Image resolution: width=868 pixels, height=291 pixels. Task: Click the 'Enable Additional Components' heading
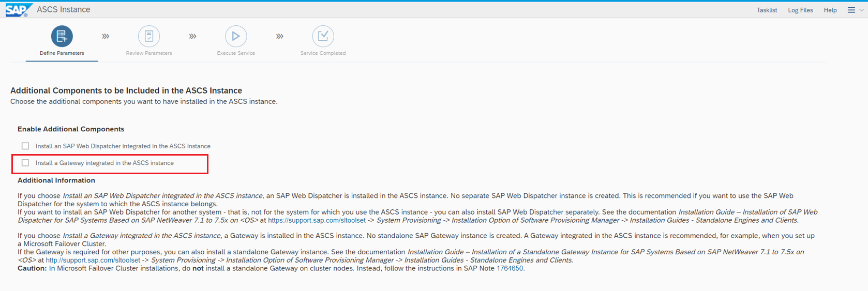click(x=71, y=129)
